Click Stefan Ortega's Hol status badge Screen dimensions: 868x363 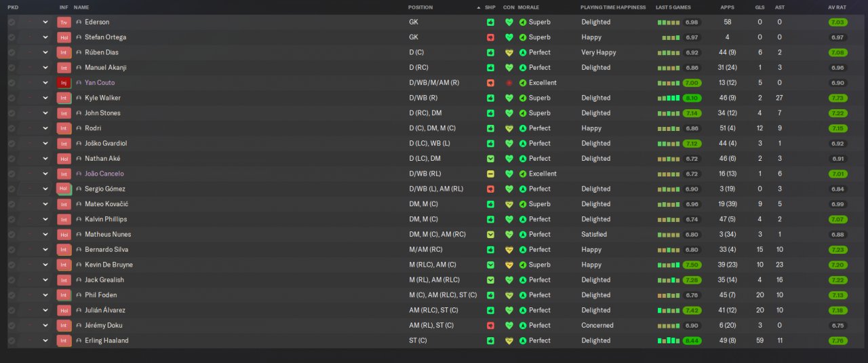coord(64,37)
